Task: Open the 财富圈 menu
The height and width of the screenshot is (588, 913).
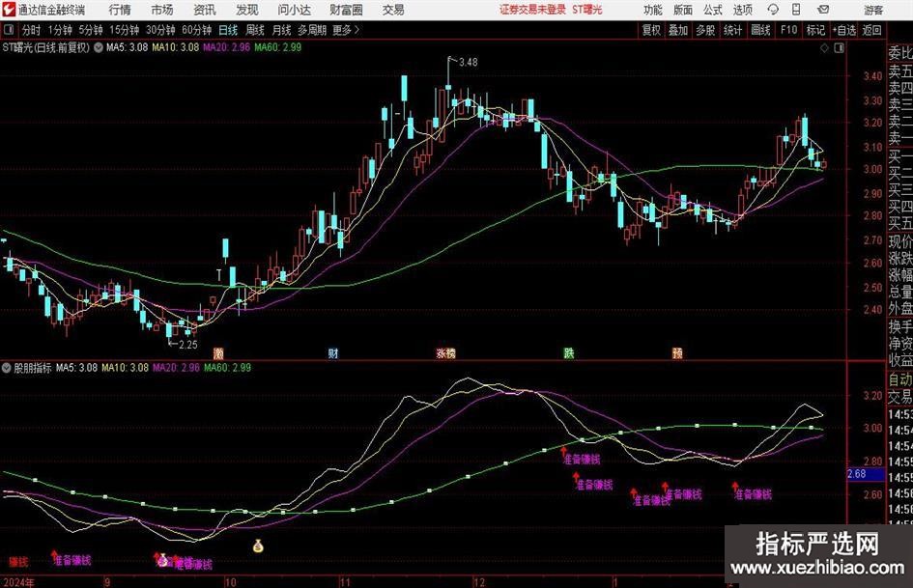Action: (x=346, y=10)
